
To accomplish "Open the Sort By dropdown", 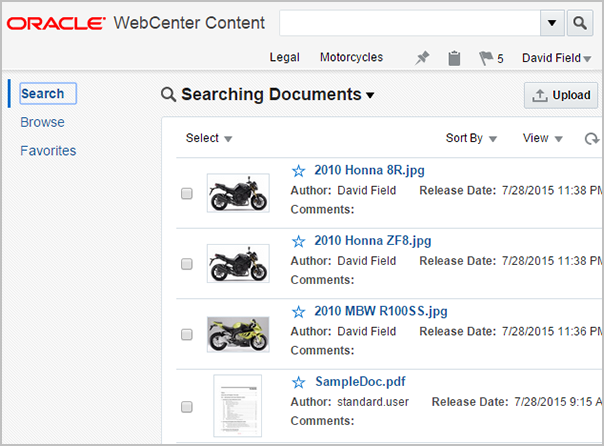I will [471, 138].
